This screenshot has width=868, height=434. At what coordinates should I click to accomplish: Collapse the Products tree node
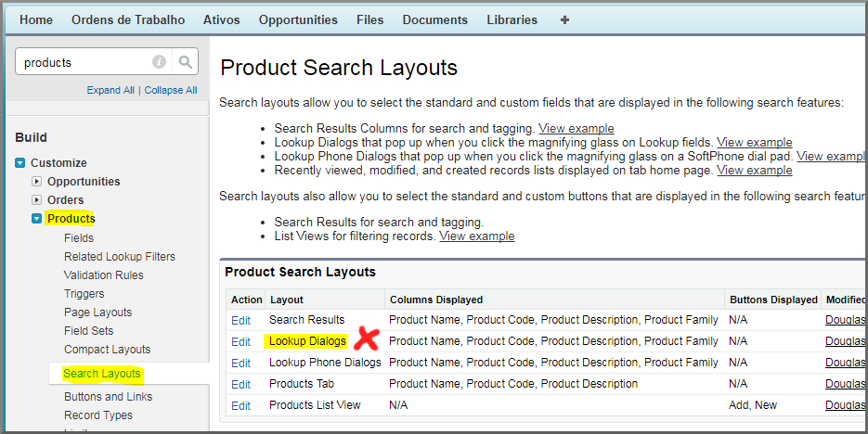click(37, 219)
